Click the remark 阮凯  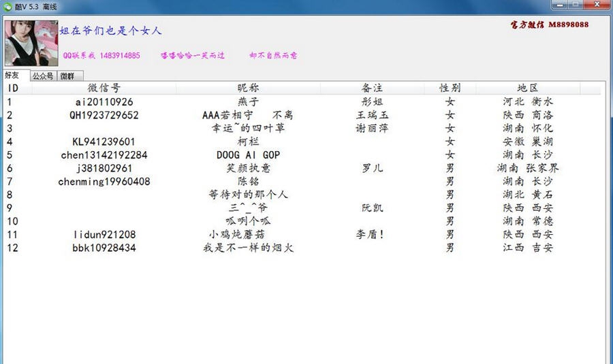(372, 208)
